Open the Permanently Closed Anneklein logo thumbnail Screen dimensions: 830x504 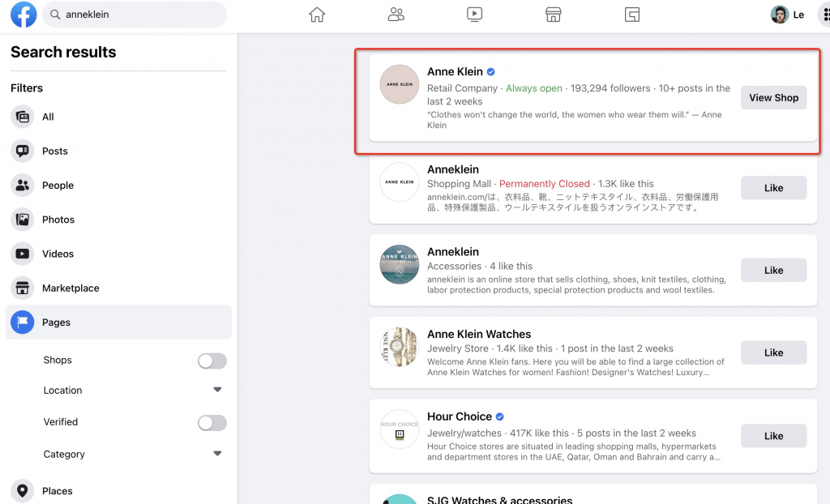(x=399, y=182)
